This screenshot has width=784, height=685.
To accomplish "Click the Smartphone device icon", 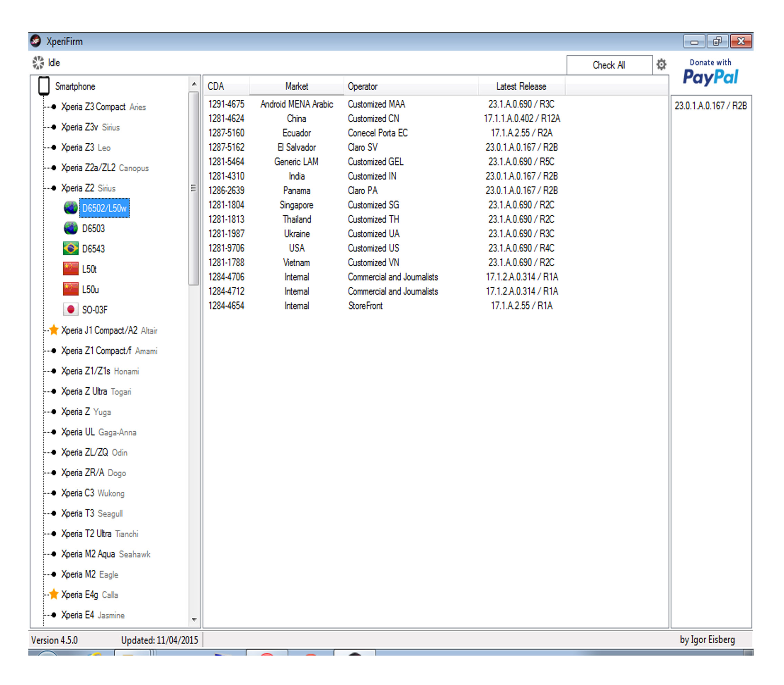I will (x=44, y=85).
